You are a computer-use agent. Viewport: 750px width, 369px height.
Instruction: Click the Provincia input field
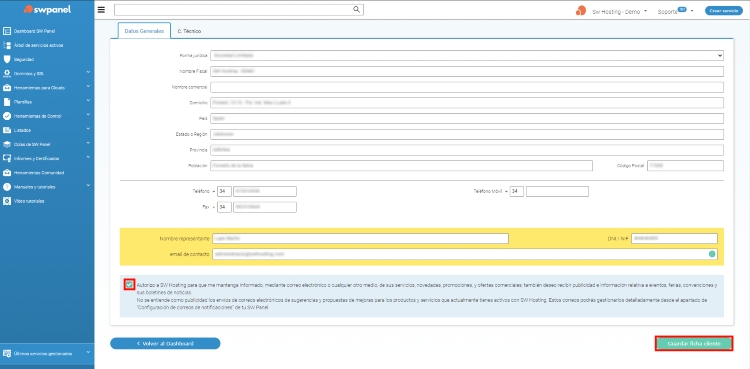[467, 150]
